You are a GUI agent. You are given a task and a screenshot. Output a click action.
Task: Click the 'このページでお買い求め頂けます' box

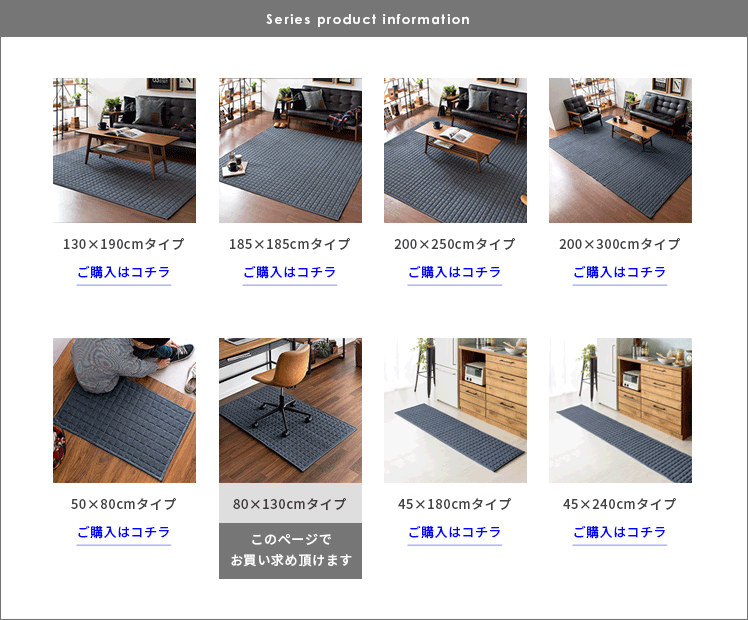click(290, 550)
